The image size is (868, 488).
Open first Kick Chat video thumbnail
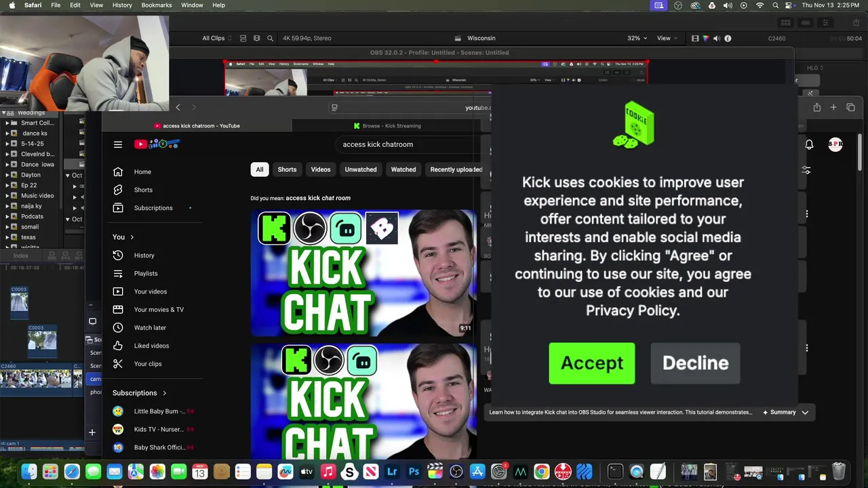pyautogui.click(x=363, y=273)
